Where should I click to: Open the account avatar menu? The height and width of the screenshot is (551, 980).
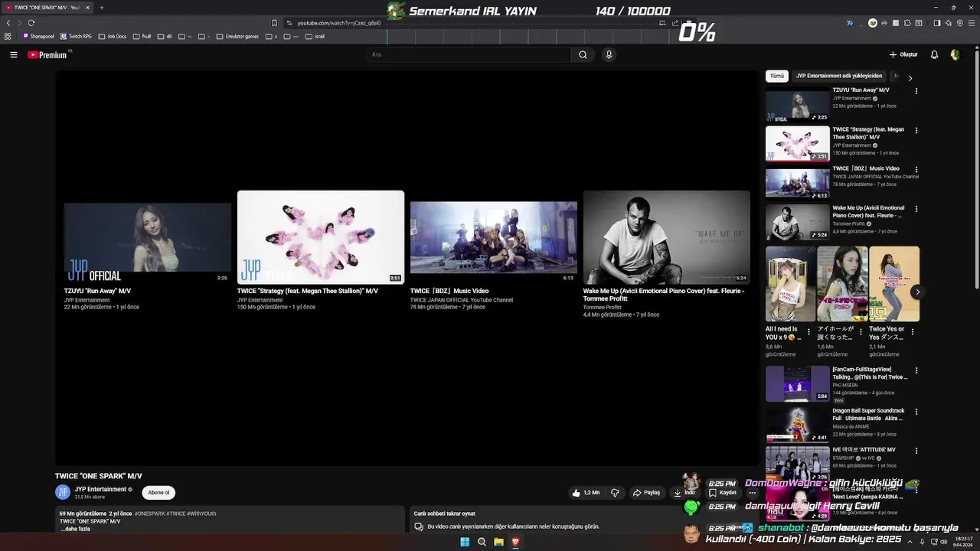tap(955, 54)
